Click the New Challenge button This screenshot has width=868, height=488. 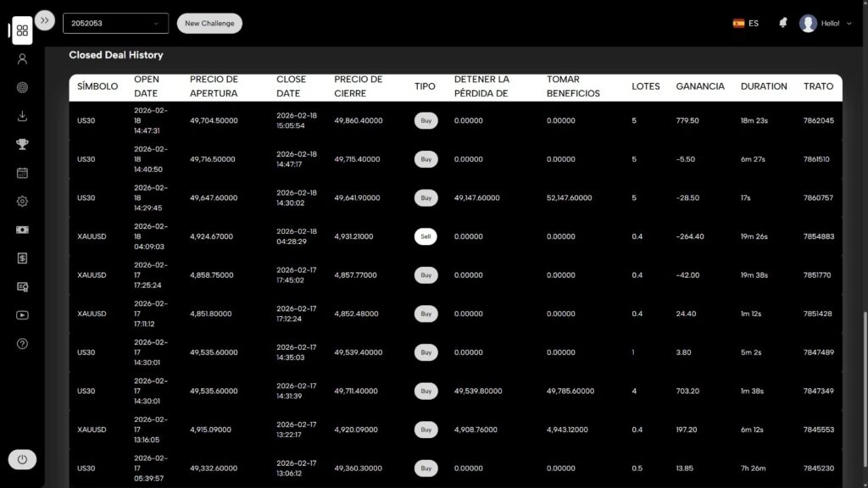[x=209, y=24]
